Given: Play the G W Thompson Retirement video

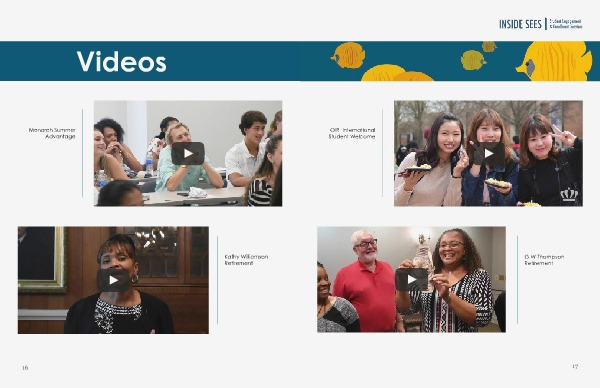Looking at the screenshot, I should 412,279.
